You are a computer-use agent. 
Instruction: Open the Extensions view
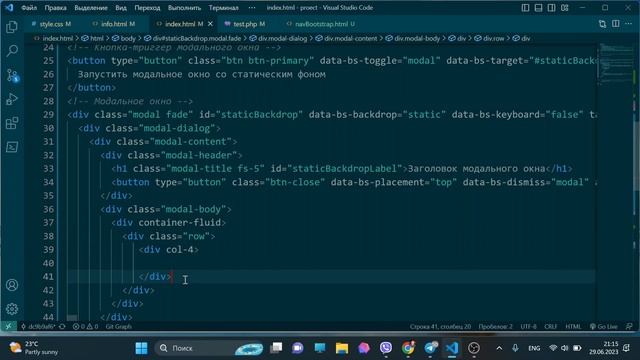coord(12,123)
